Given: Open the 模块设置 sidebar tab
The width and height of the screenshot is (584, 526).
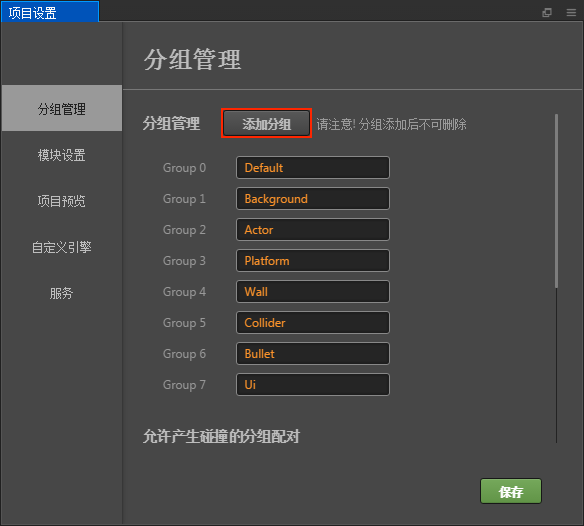Looking at the screenshot, I should pos(62,155).
